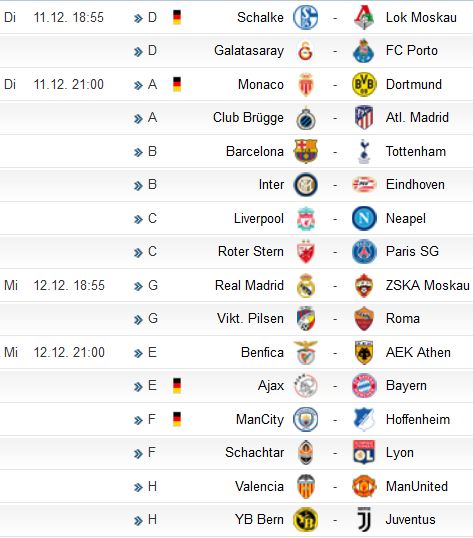Click the Juventus J logo
Screen dimensions: 473x538
[x=364, y=519]
